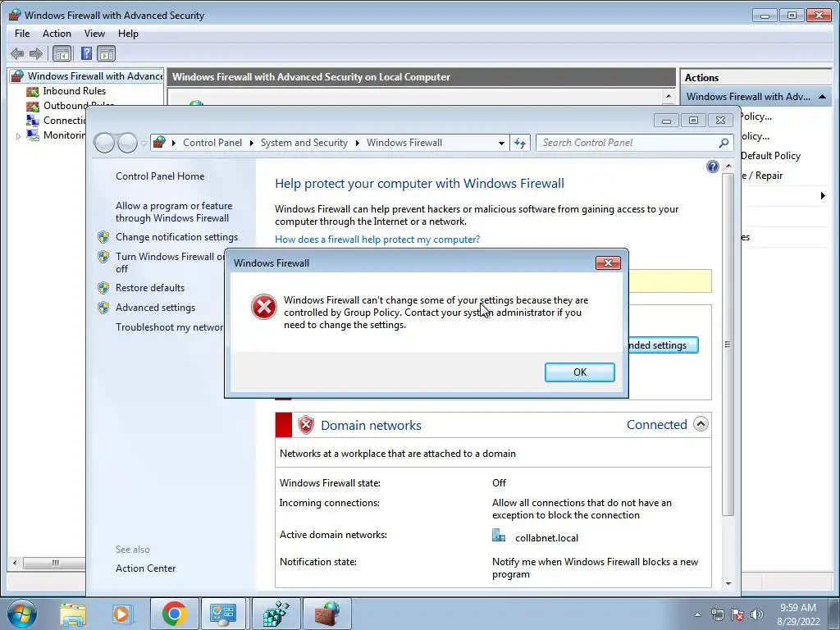This screenshot has width=840, height=630.
Task: Click the Windows Firewall brick taskbar icon
Action: [326, 614]
